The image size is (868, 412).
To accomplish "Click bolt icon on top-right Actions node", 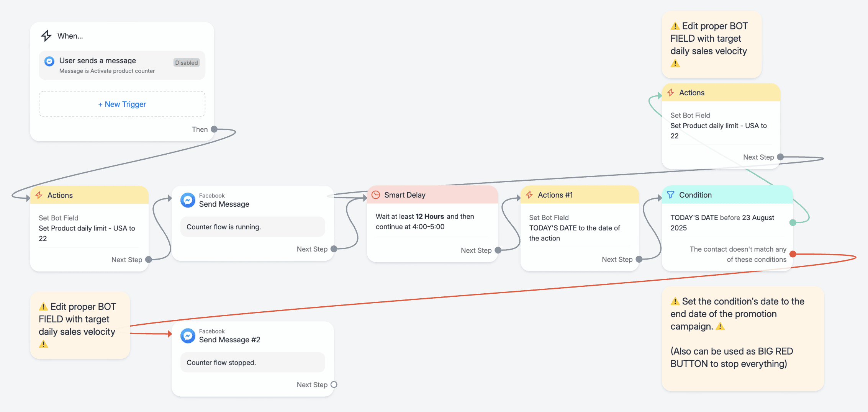I will (671, 93).
